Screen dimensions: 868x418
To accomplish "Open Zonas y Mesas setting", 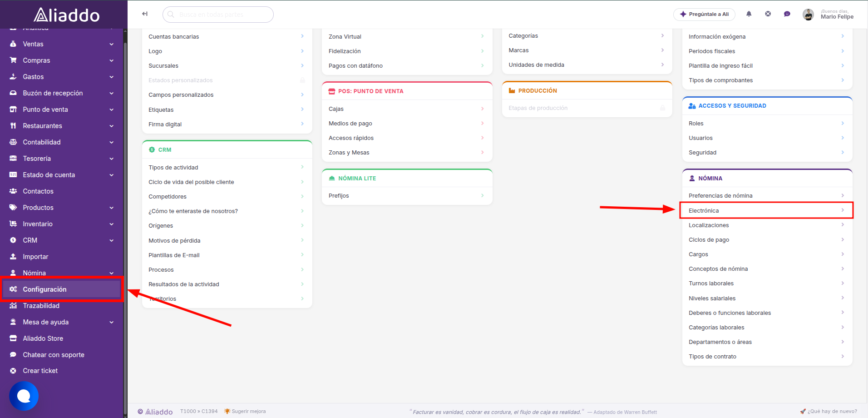I will tap(407, 153).
